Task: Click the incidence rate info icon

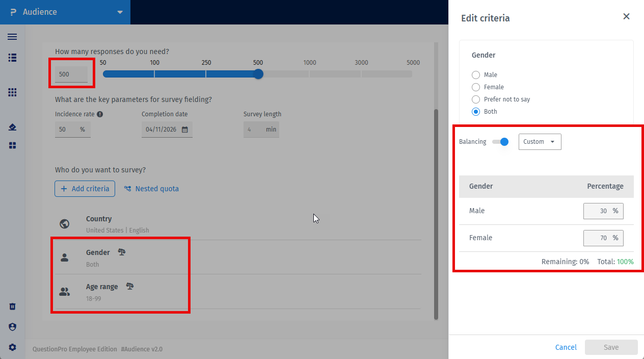Action: pyautogui.click(x=100, y=114)
